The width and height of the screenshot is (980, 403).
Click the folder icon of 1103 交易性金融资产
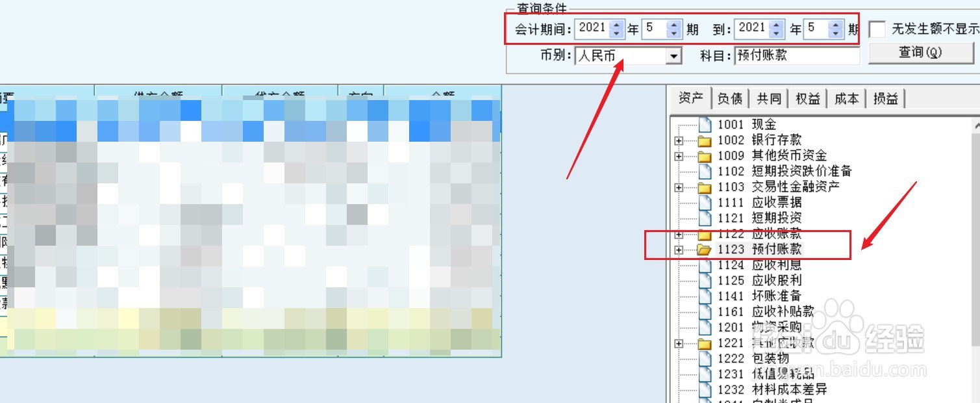pos(705,187)
